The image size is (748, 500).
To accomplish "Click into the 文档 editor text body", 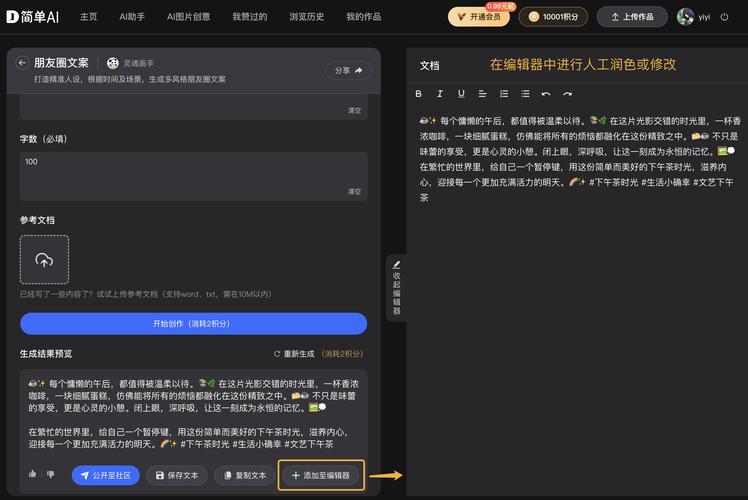I will (x=580, y=159).
